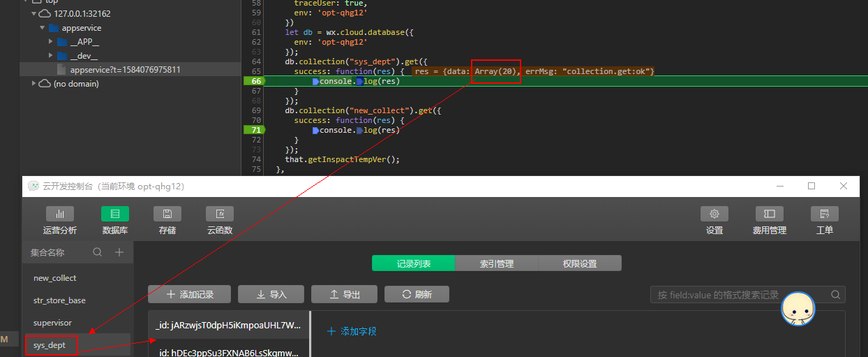Collapse the appservice folder arrow
The width and height of the screenshot is (868, 357).
[x=42, y=28]
